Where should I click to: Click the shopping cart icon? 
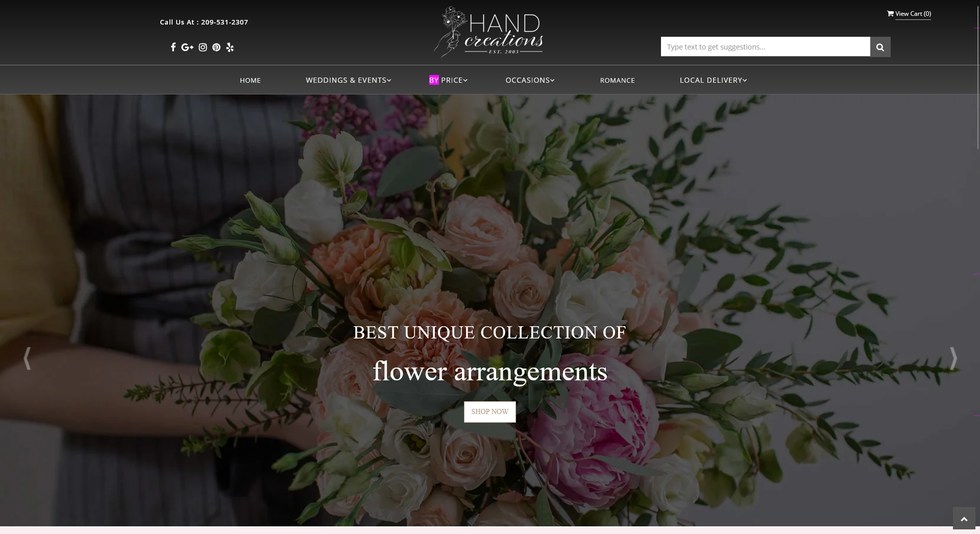click(890, 14)
